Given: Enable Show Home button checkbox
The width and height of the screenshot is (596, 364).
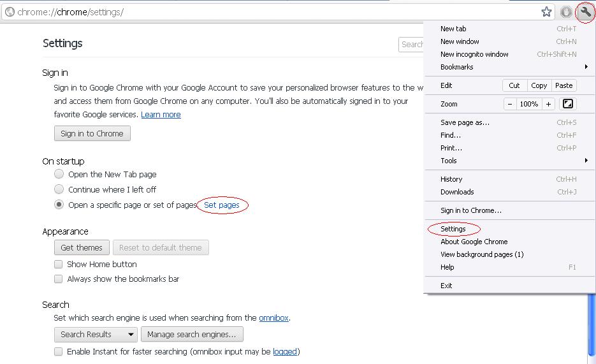Looking at the screenshot, I should point(58,264).
